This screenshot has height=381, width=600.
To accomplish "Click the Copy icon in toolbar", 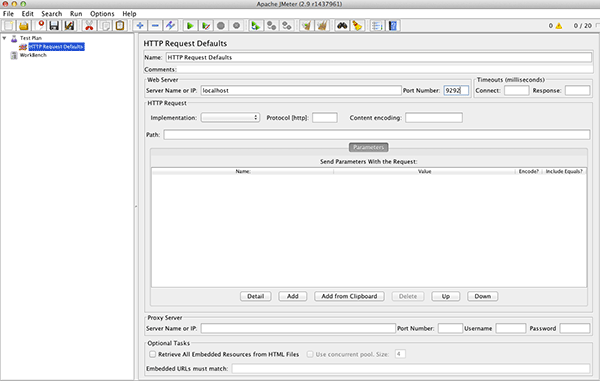I will click(x=105, y=26).
